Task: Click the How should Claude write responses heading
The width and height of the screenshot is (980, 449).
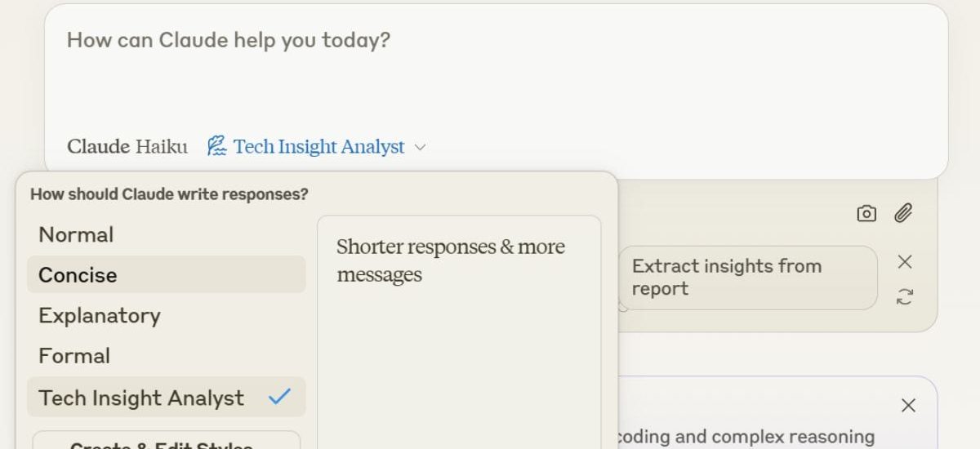Action: 169,194
